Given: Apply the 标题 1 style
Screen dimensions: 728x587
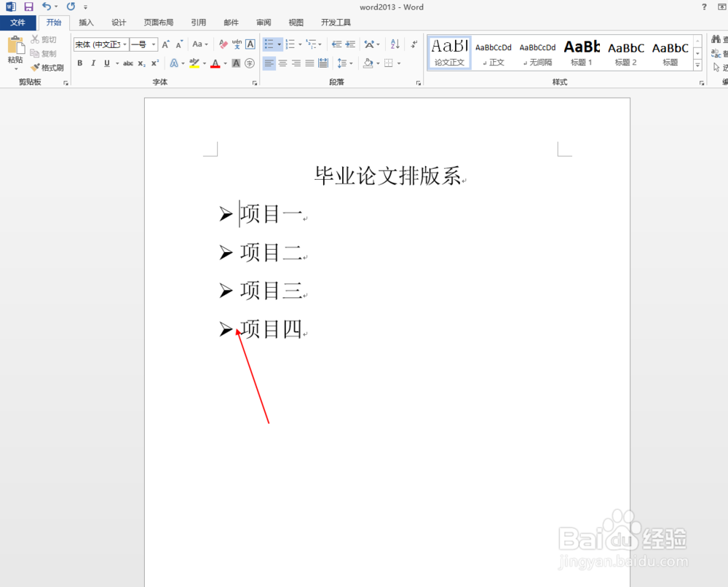Looking at the screenshot, I should click(581, 51).
